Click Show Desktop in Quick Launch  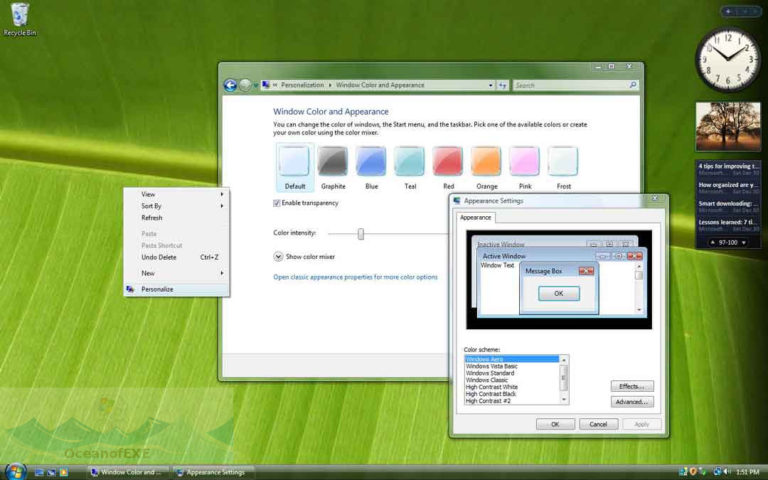click(x=40, y=473)
